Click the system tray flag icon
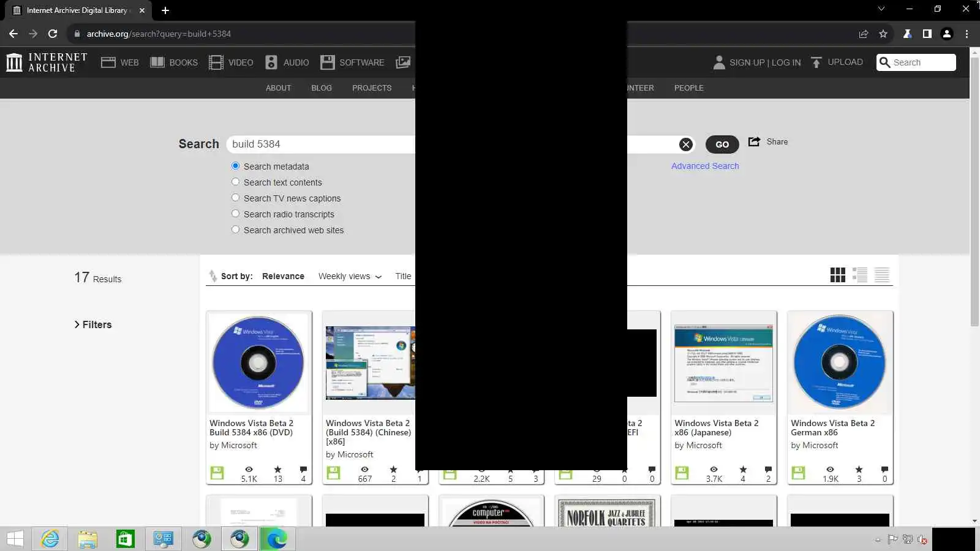The image size is (980, 551). point(892,539)
